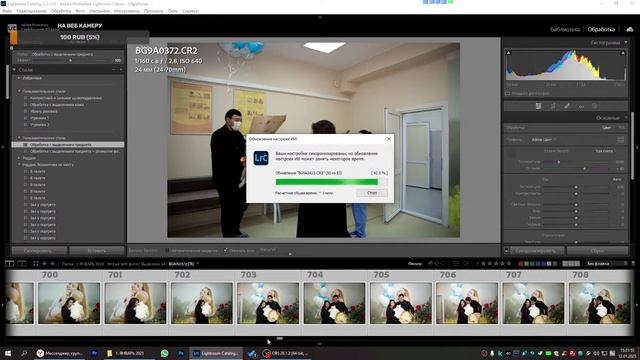Screen dimensions: 640x360
Task: Open main window display icon in filmstrip bar
Action: pyautogui.click(x=9, y=264)
